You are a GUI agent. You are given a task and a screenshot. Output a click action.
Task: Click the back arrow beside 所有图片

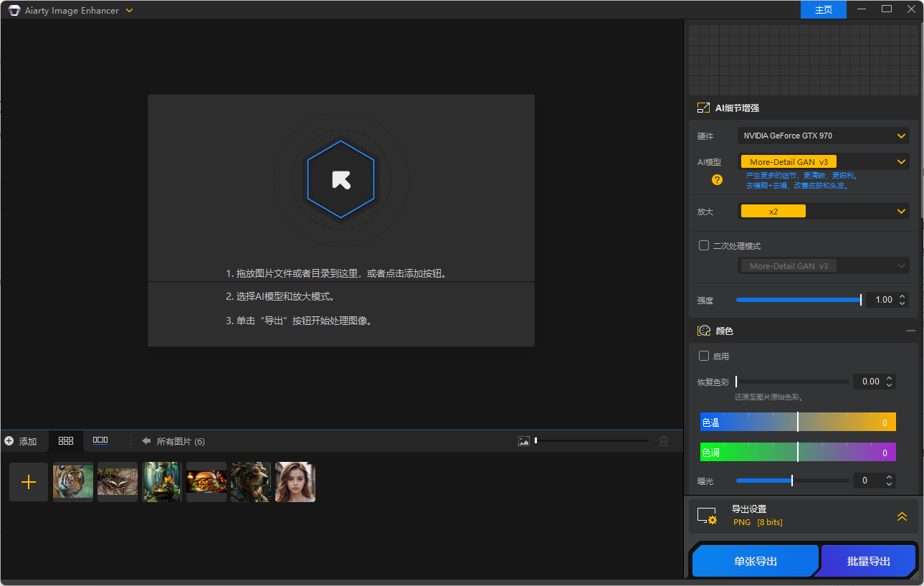coord(146,441)
